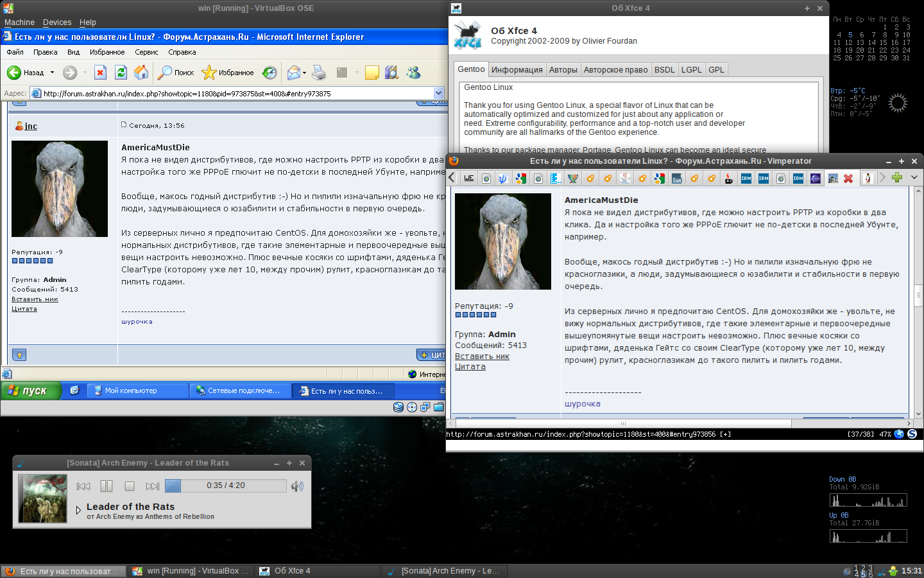Click the Stop loading icon in IE toolbar
Image resolution: width=924 pixels, height=578 pixels.
tap(100, 73)
